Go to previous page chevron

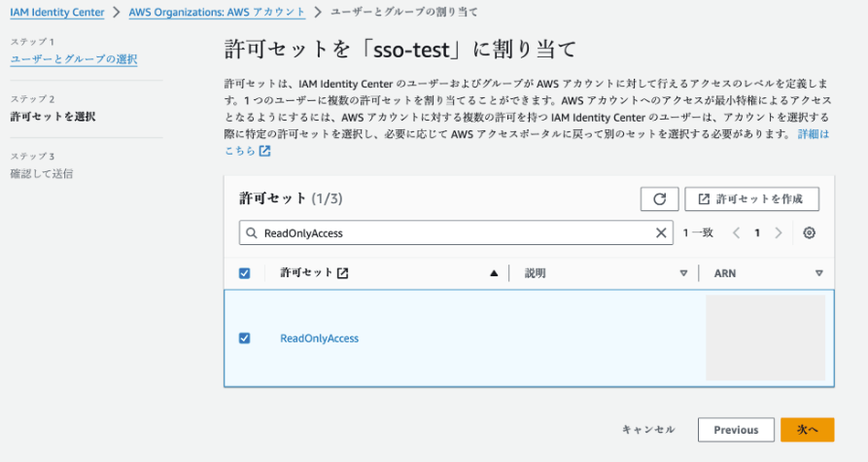[x=736, y=233]
